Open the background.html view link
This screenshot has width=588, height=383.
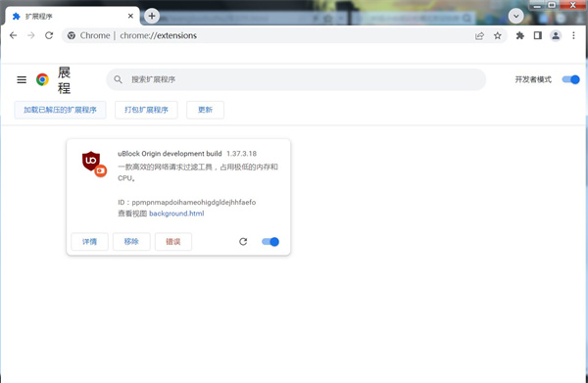coord(176,214)
